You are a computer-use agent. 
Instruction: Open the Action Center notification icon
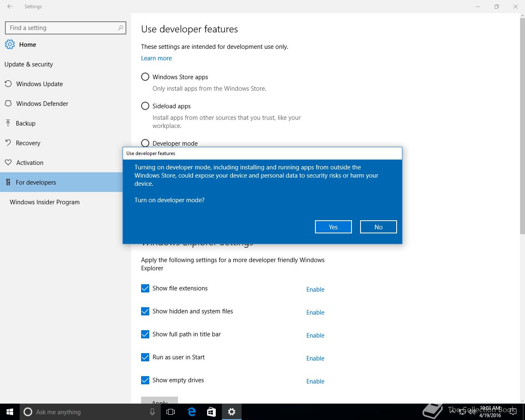[x=513, y=412]
